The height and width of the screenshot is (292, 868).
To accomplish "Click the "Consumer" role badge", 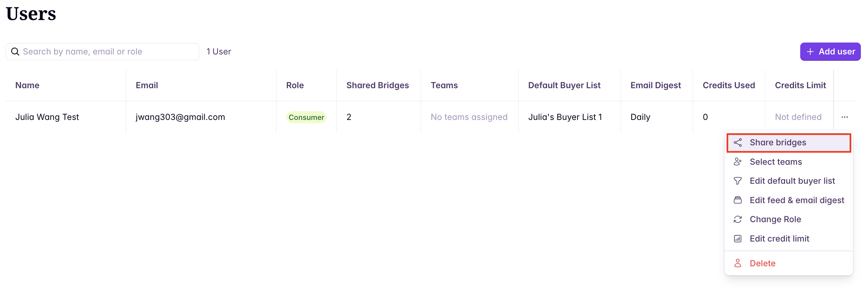I will [x=306, y=117].
